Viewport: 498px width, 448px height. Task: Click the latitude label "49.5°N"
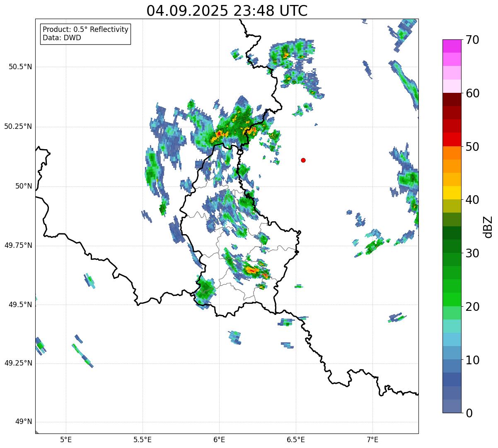(20, 305)
